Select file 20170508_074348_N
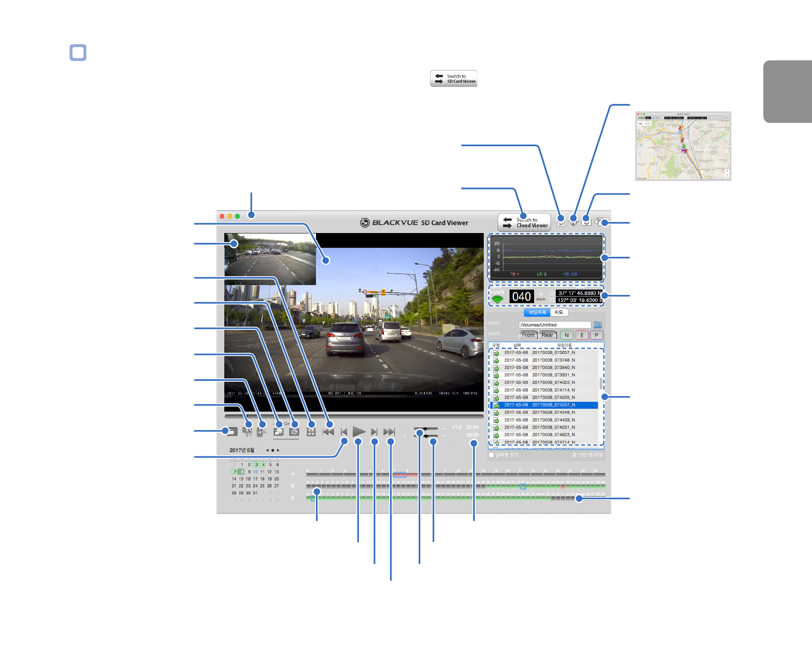812x650 pixels. tap(544, 412)
